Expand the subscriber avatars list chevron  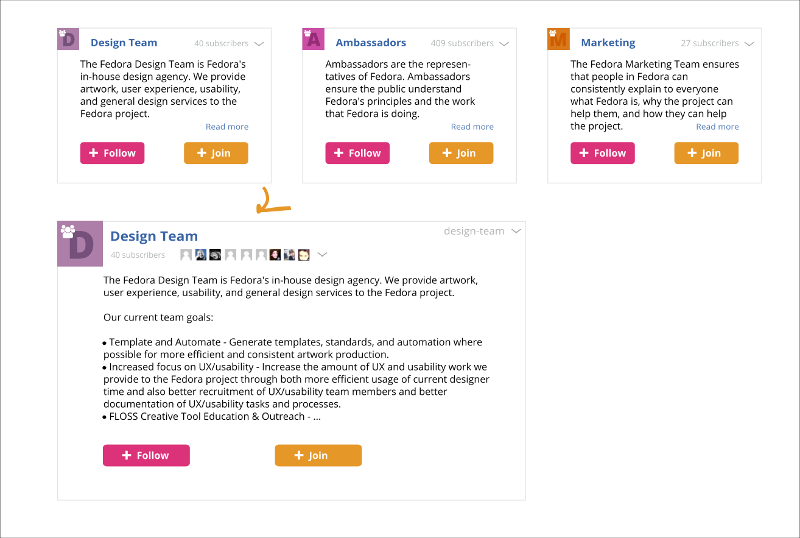click(322, 254)
